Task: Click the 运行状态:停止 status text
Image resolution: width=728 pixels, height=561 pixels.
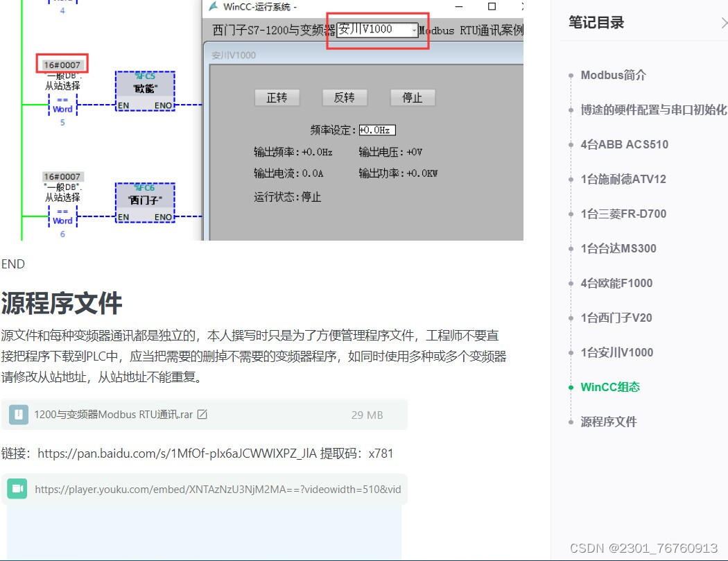Action: click(x=288, y=197)
